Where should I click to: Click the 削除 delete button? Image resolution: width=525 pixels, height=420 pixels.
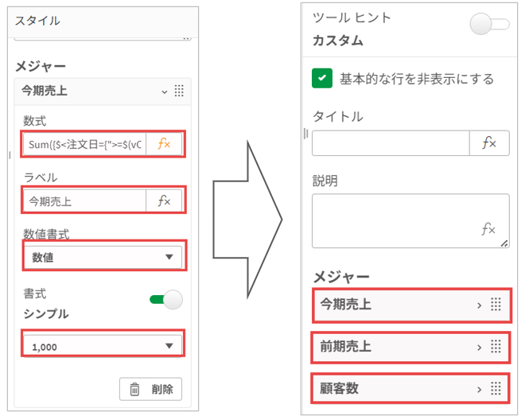click(x=150, y=390)
